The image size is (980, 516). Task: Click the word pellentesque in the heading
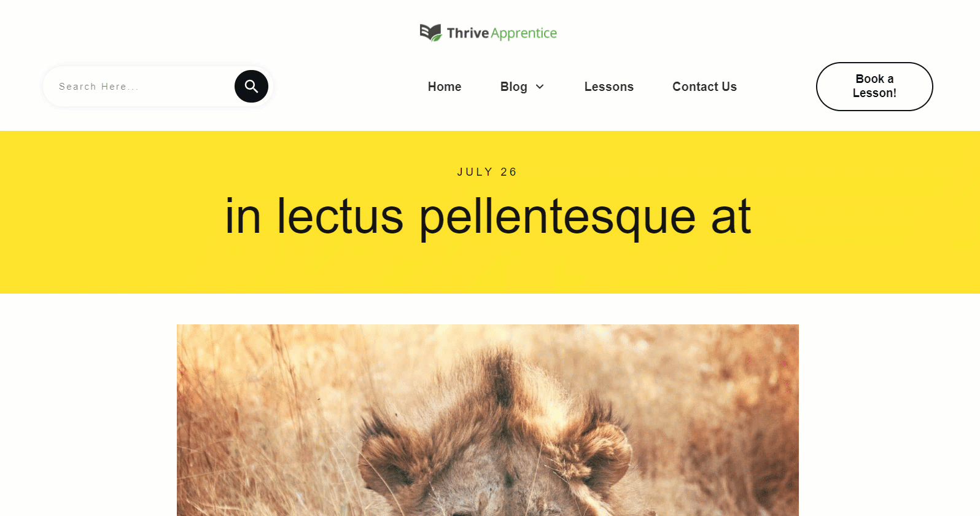coord(558,217)
